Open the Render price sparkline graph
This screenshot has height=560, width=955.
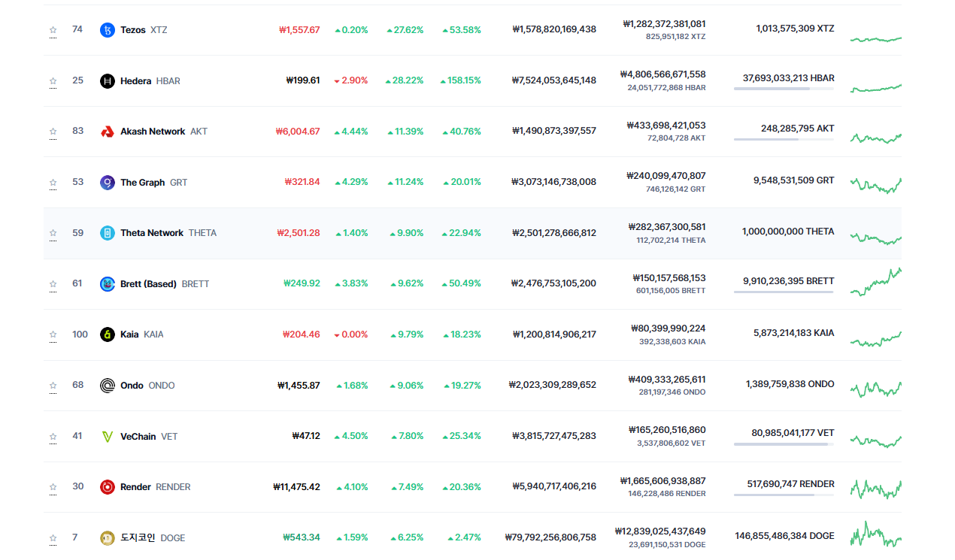tap(876, 489)
